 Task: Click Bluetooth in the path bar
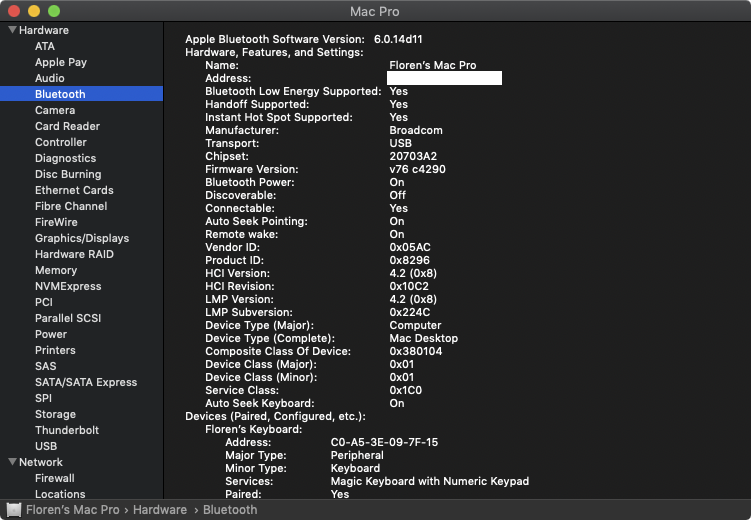point(230,510)
